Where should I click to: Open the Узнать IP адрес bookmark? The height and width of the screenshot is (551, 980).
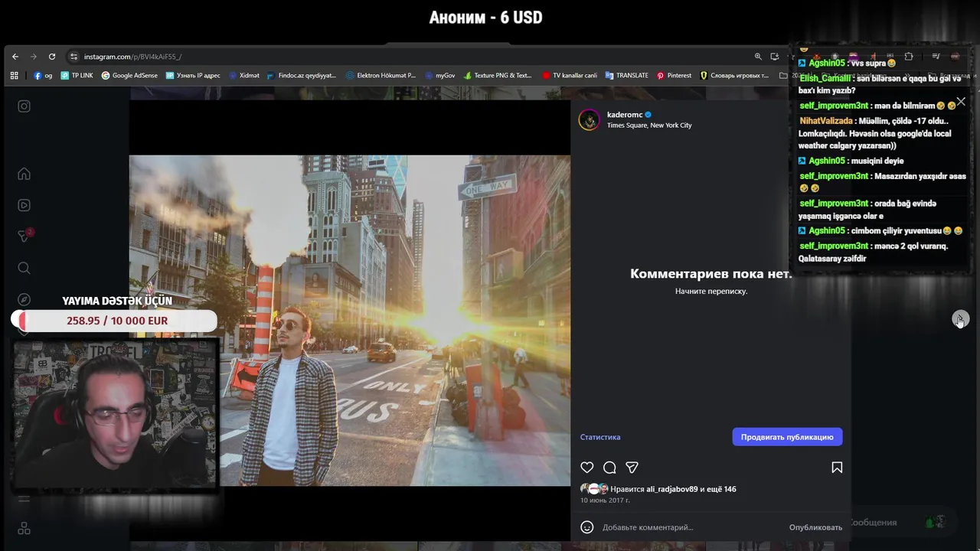192,76
